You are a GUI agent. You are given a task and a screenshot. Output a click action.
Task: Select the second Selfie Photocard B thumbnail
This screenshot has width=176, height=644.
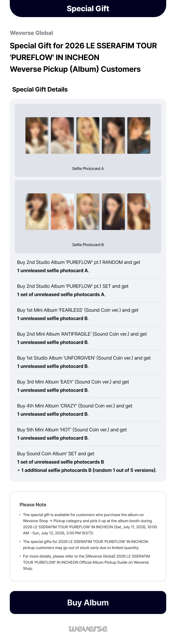[62, 211]
